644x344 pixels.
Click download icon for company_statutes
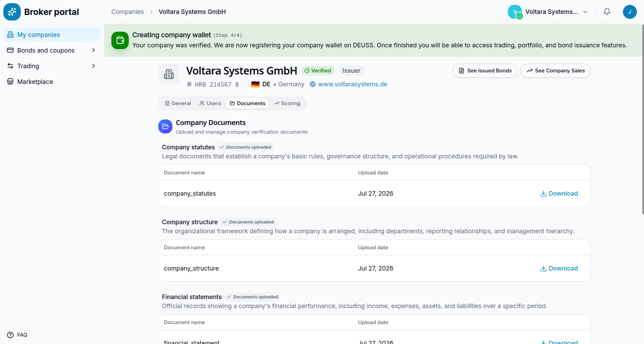coord(543,194)
